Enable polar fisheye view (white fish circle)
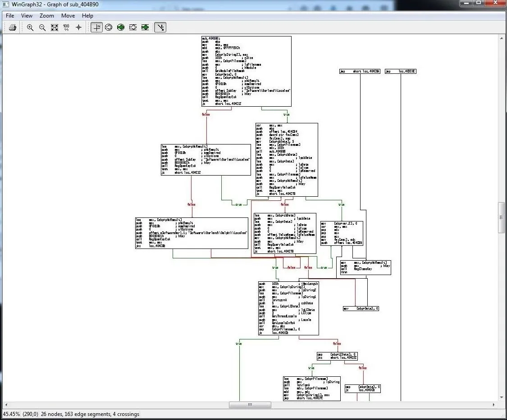 point(109,27)
